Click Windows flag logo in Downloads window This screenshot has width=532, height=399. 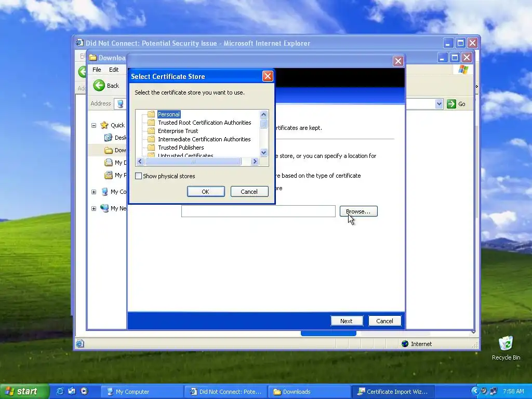point(463,70)
